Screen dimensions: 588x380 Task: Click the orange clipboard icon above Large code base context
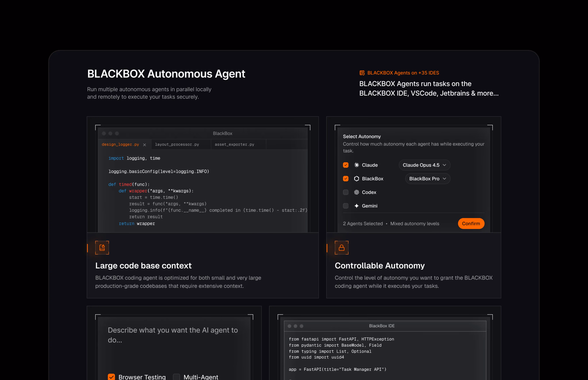(102, 248)
